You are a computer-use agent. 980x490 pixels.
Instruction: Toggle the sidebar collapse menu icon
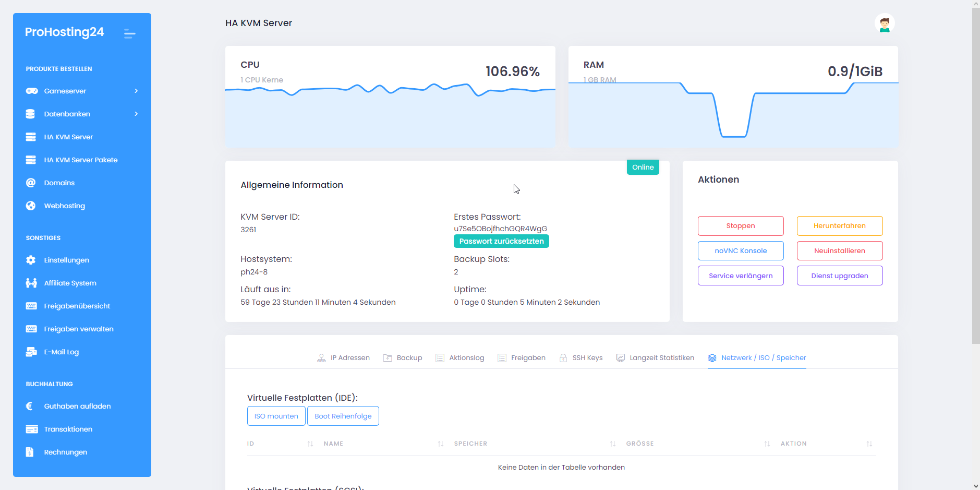130,34
